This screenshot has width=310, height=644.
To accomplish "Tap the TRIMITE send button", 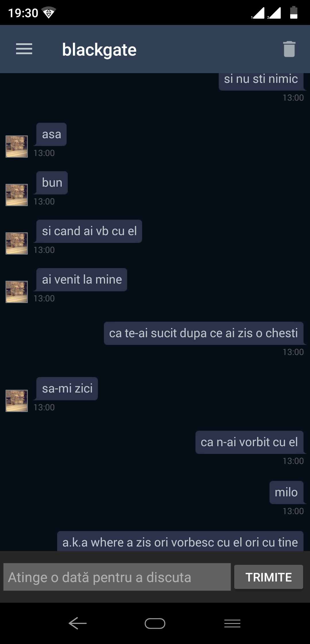I will coord(269,577).
